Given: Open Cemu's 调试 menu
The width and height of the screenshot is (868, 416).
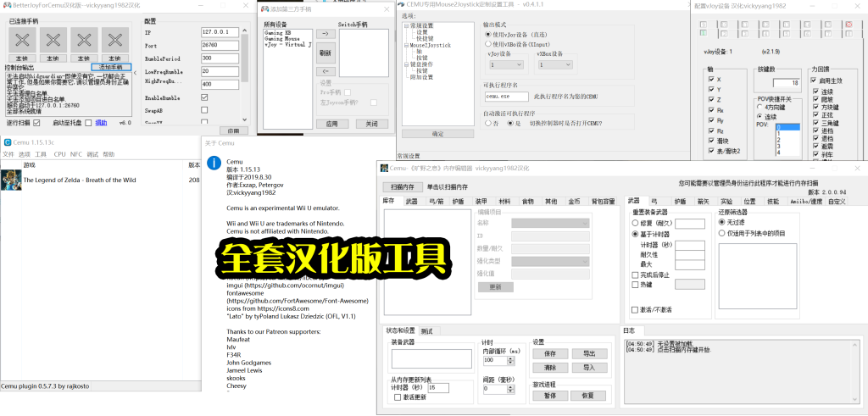Looking at the screenshot, I should point(92,154).
